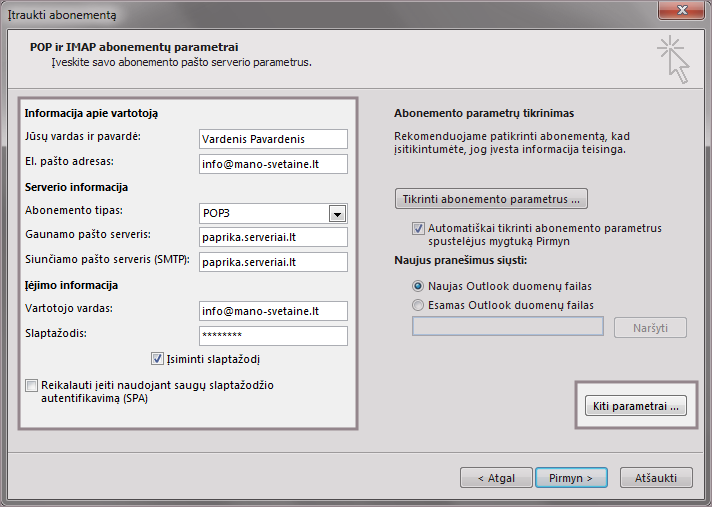This screenshot has width=712, height=507.
Task: Cancel setup with Atšaukti button
Action: click(656, 478)
